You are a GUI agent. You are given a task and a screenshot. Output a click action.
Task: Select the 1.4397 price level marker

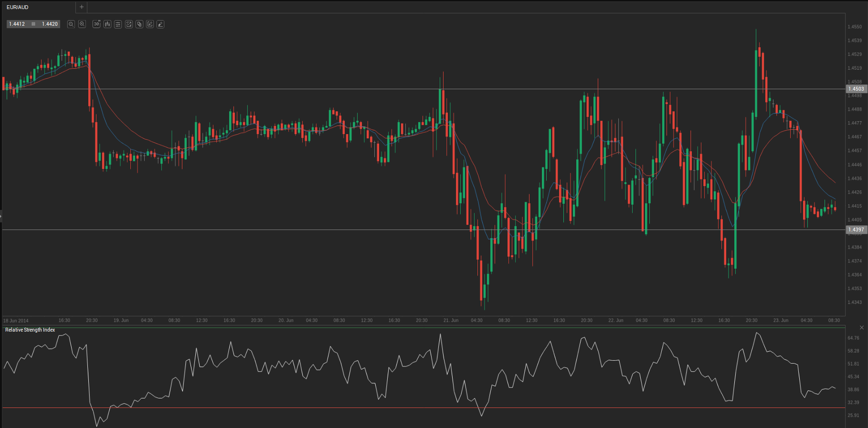click(856, 230)
